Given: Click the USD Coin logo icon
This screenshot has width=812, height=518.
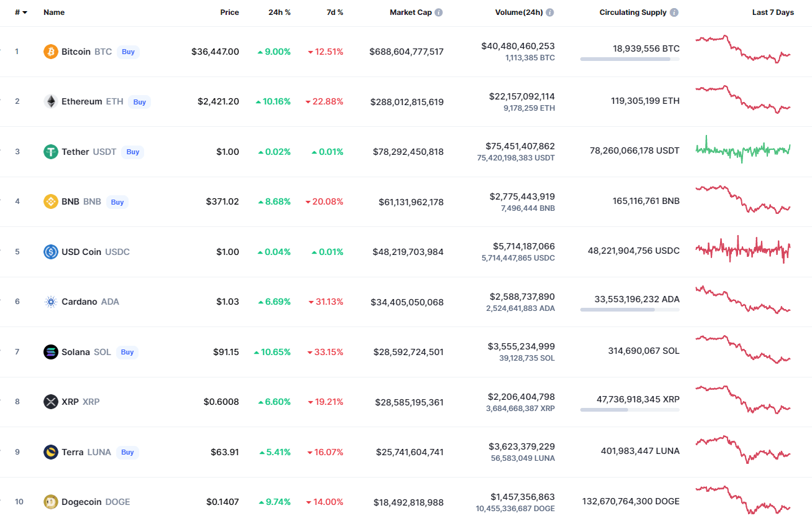Looking at the screenshot, I should [x=51, y=252].
